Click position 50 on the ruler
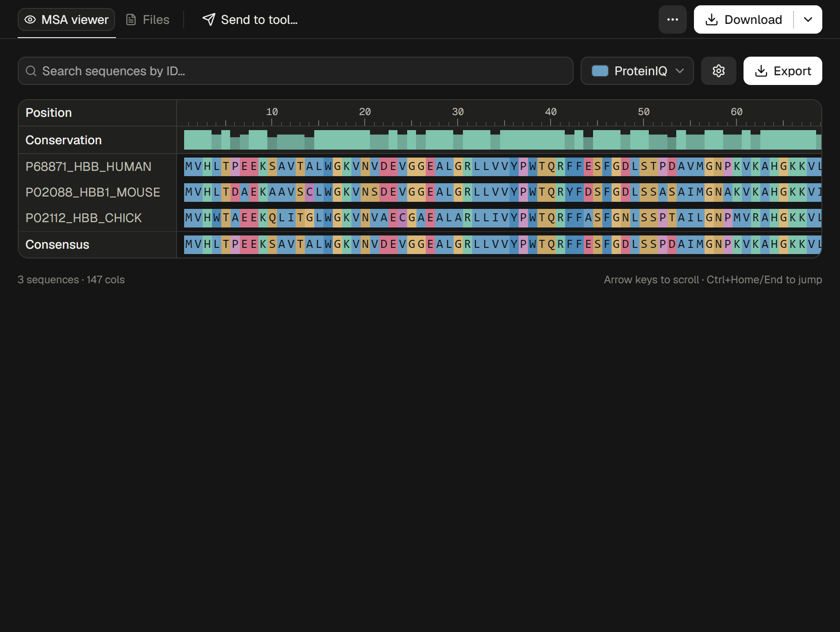The height and width of the screenshot is (632, 840). click(643, 112)
